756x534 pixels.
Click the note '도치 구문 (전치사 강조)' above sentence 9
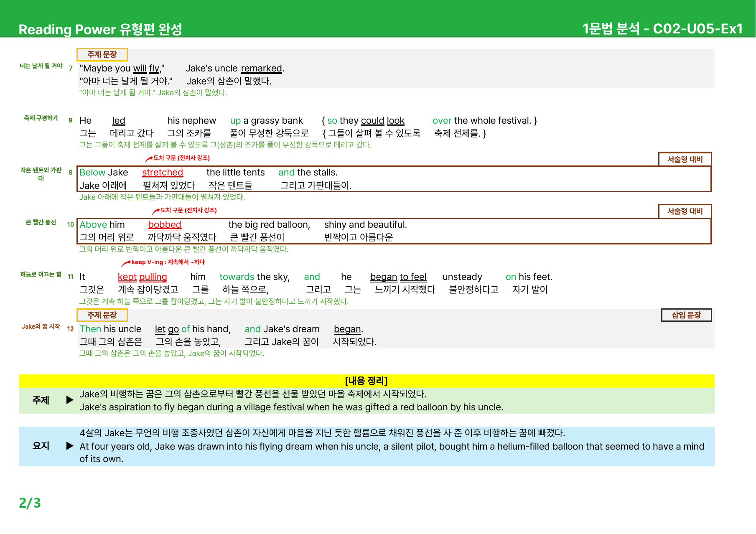(x=181, y=158)
